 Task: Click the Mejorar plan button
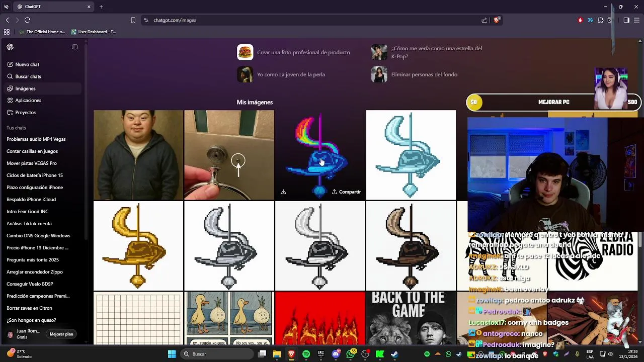point(61,334)
